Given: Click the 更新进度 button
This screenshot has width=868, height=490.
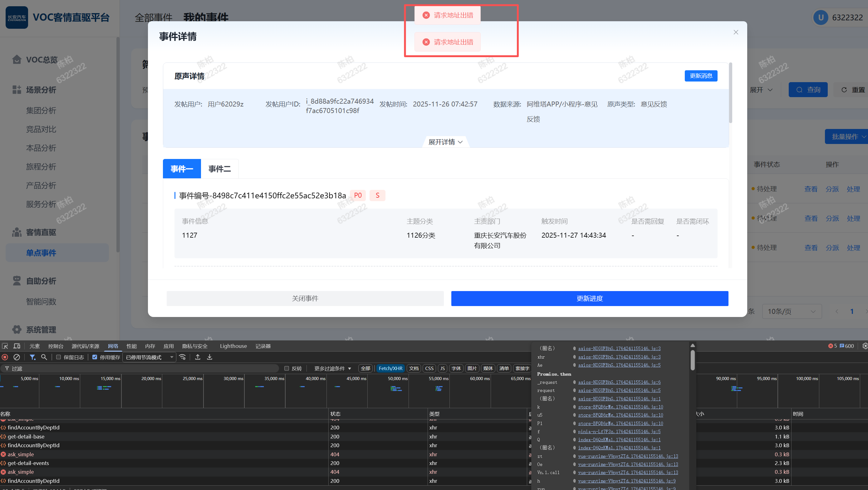Looking at the screenshot, I should click(x=589, y=299).
